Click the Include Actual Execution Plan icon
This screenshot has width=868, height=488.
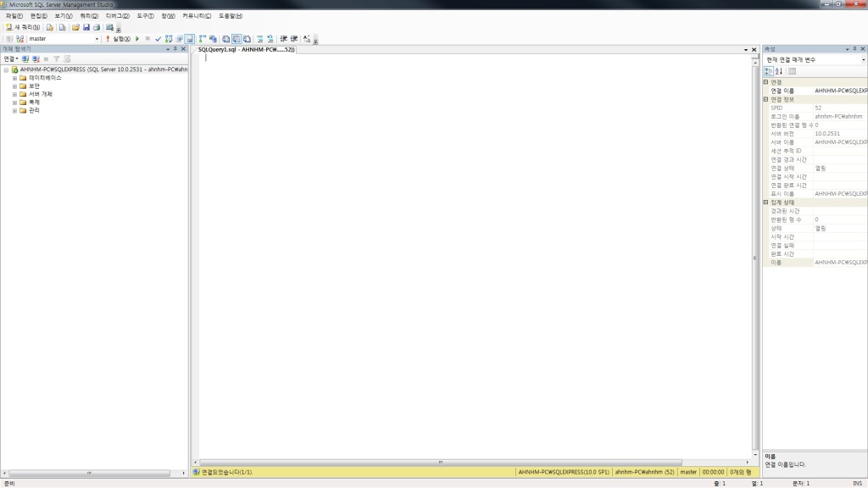point(202,39)
